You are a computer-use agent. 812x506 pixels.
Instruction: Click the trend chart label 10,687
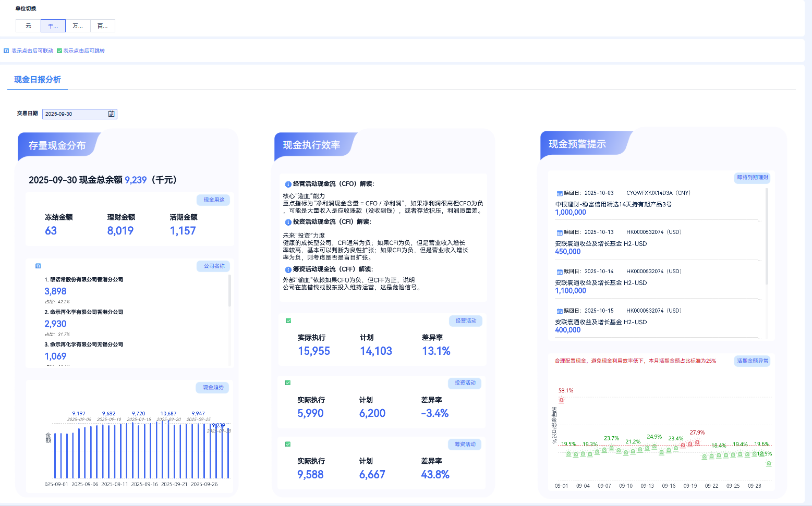tap(168, 414)
